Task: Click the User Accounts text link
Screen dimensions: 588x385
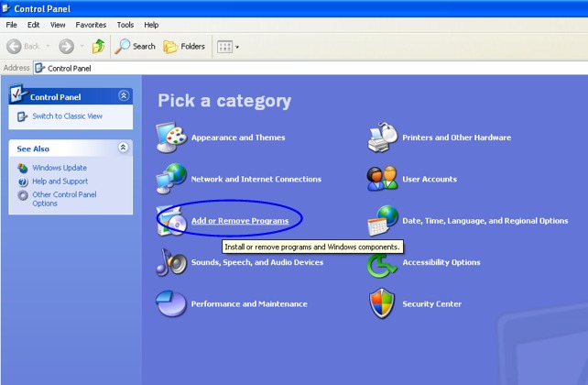Action: pos(430,179)
